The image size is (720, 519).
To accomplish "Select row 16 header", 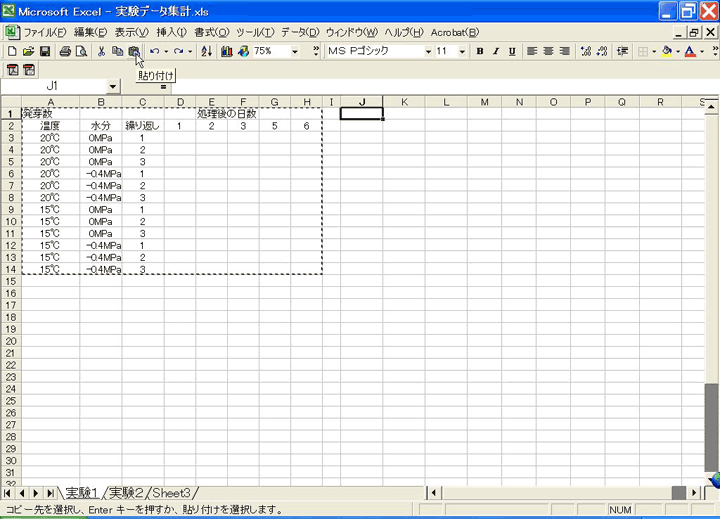I will coord(10,293).
